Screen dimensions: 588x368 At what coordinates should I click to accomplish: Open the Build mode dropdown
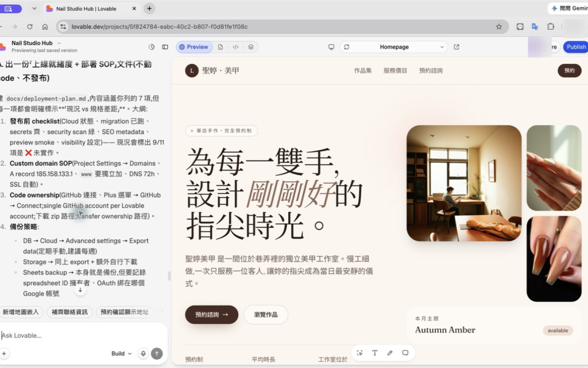122,354
